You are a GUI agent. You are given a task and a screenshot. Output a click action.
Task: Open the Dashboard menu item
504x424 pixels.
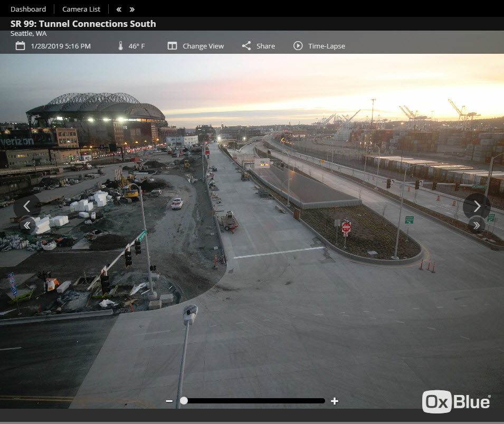pos(28,9)
